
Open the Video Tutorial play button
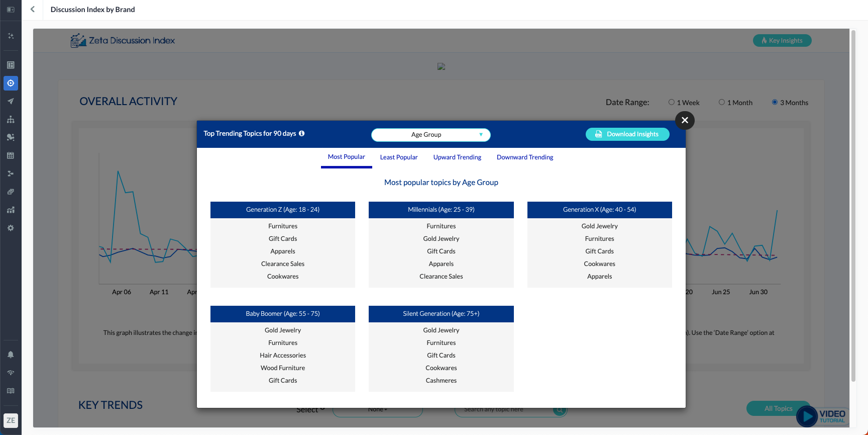click(x=807, y=416)
